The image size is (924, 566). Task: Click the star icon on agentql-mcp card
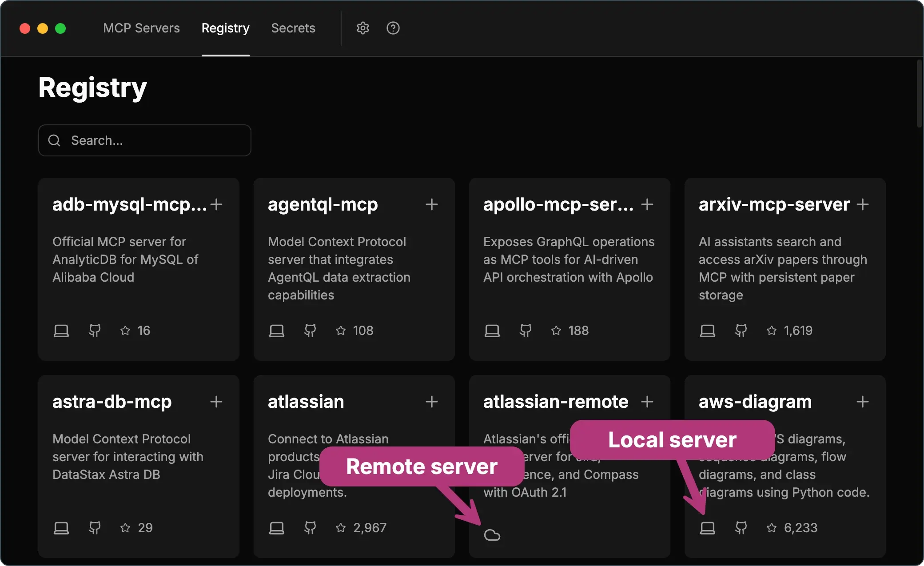340,330
